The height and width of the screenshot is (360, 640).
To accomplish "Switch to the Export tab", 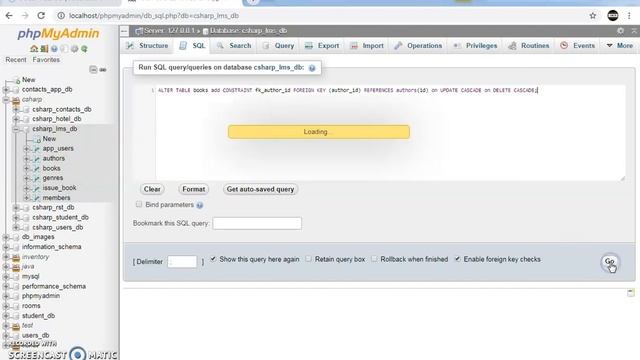I will pyautogui.click(x=322, y=45).
